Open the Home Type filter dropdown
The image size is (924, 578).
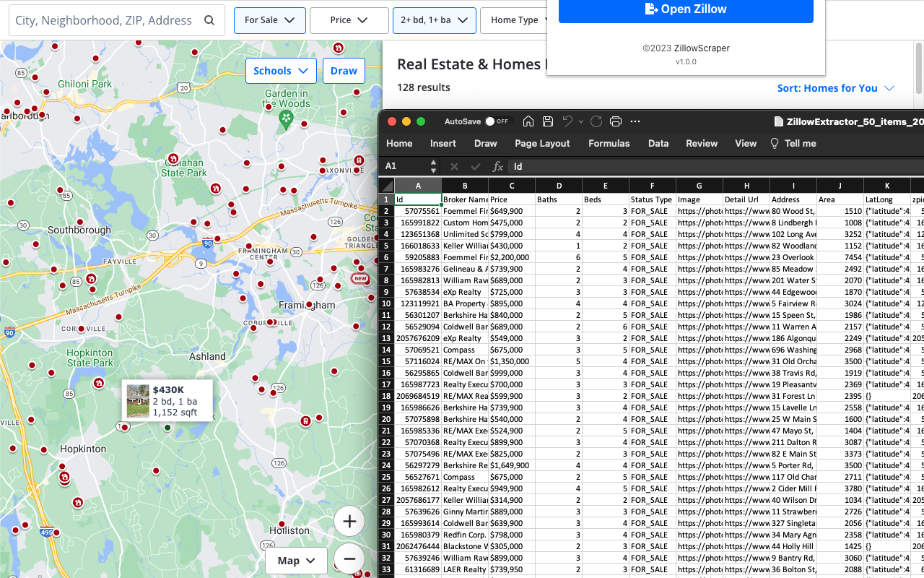pos(514,20)
